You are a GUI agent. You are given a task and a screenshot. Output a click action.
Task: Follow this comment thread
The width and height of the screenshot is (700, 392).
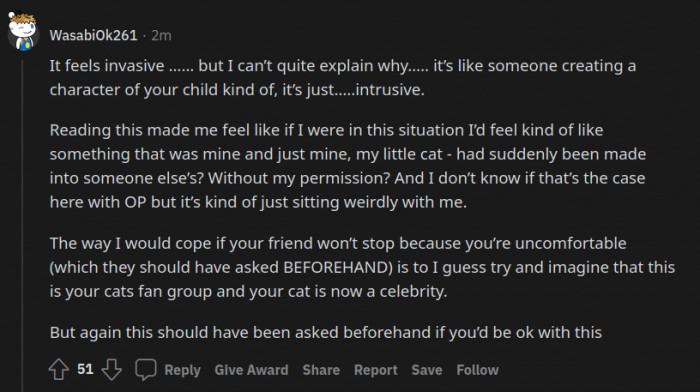477,370
